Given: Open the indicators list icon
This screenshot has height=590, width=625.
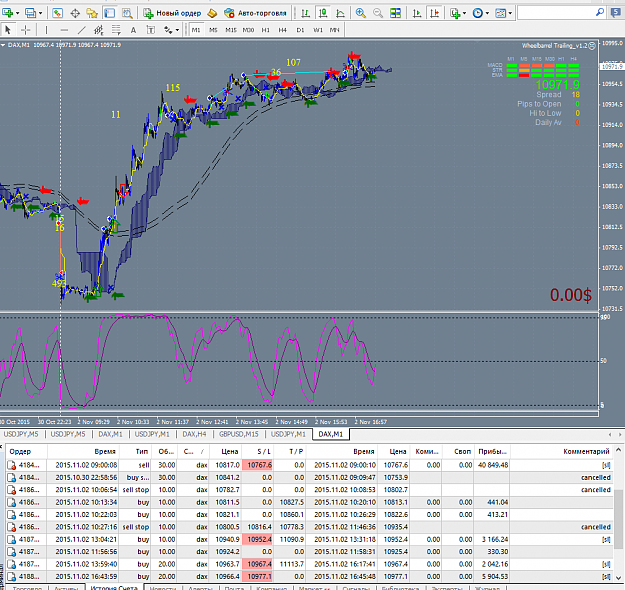Looking at the screenshot, I should pos(455,13).
